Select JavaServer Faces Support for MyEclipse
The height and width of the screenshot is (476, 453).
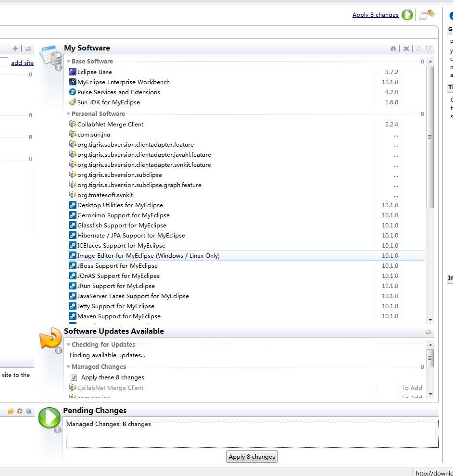tap(133, 296)
